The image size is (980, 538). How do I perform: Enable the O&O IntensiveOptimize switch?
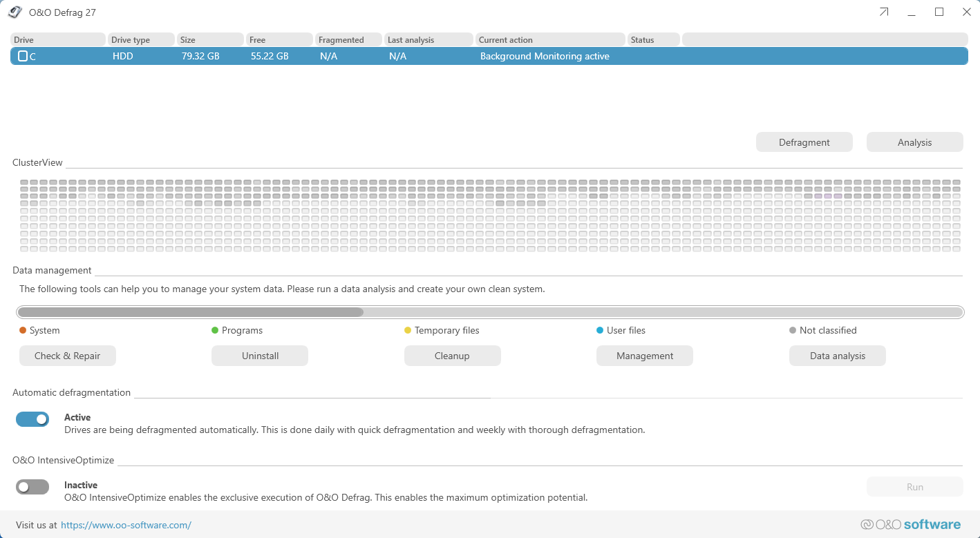[x=32, y=487]
